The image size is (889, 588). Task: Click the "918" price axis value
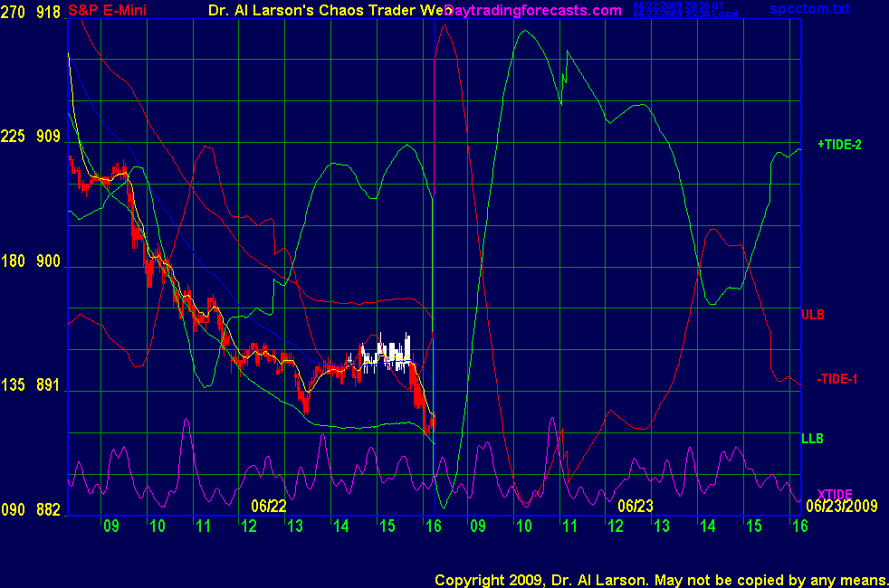point(48,12)
